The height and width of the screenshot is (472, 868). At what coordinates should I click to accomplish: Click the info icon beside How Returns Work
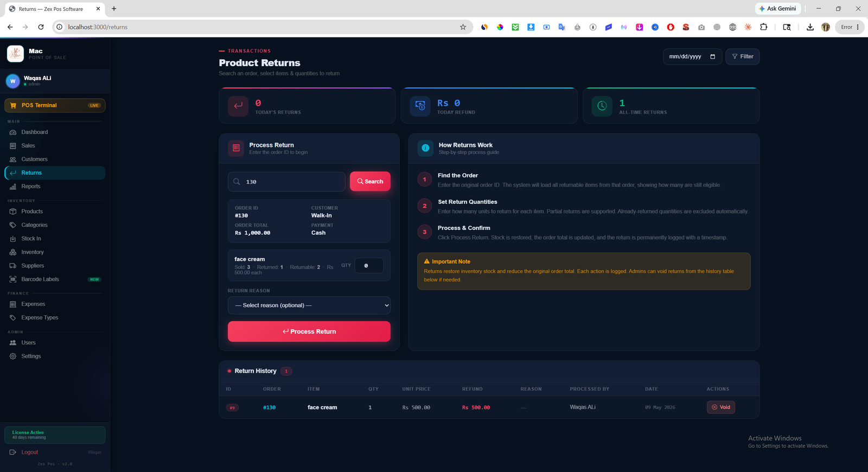[425, 148]
